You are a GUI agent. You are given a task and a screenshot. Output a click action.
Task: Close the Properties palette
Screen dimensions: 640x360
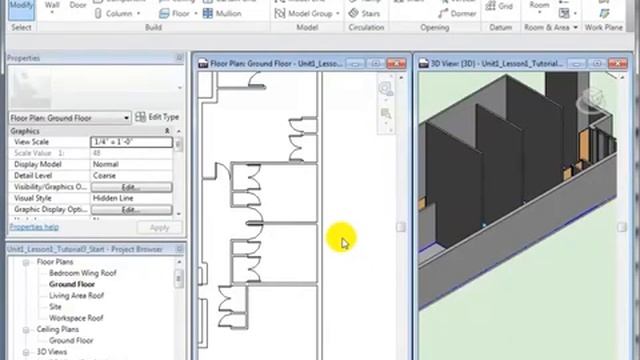pyautogui.click(x=180, y=58)
